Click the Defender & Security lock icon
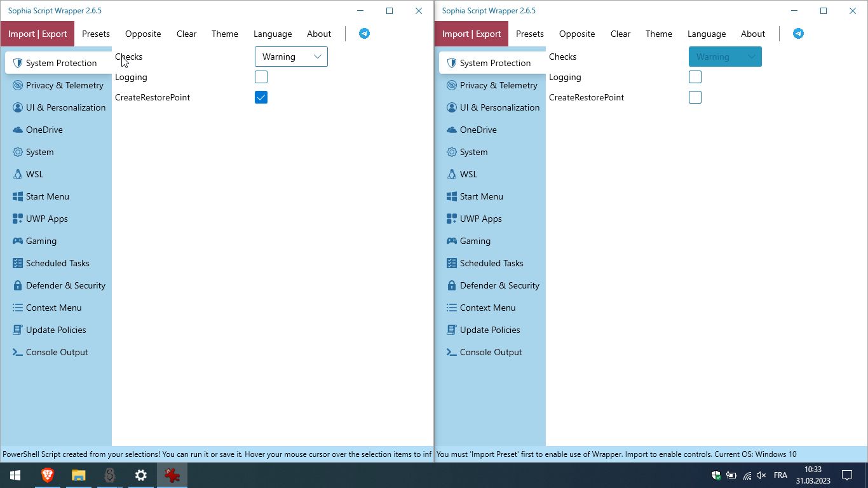 [x=17, y=285]
